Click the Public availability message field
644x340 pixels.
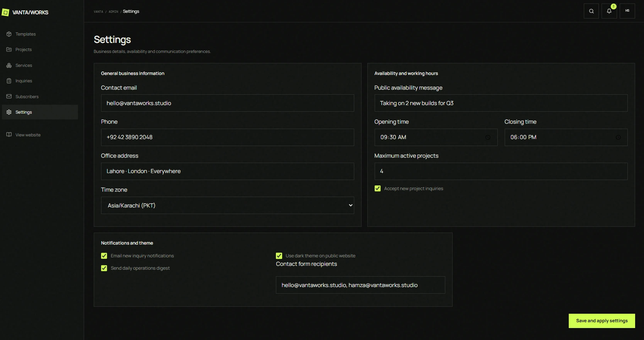pos(501,103)
